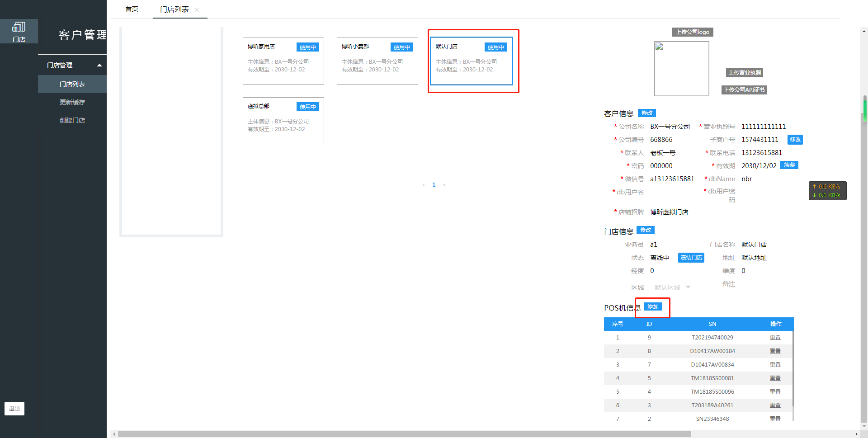Click the scrollbar down arrow

(864, 426)
